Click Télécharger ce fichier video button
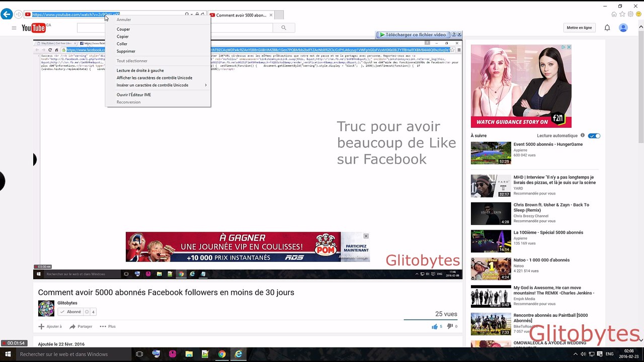Image resolution: width=644 pixels, height=362 pixels. (413, 35)
